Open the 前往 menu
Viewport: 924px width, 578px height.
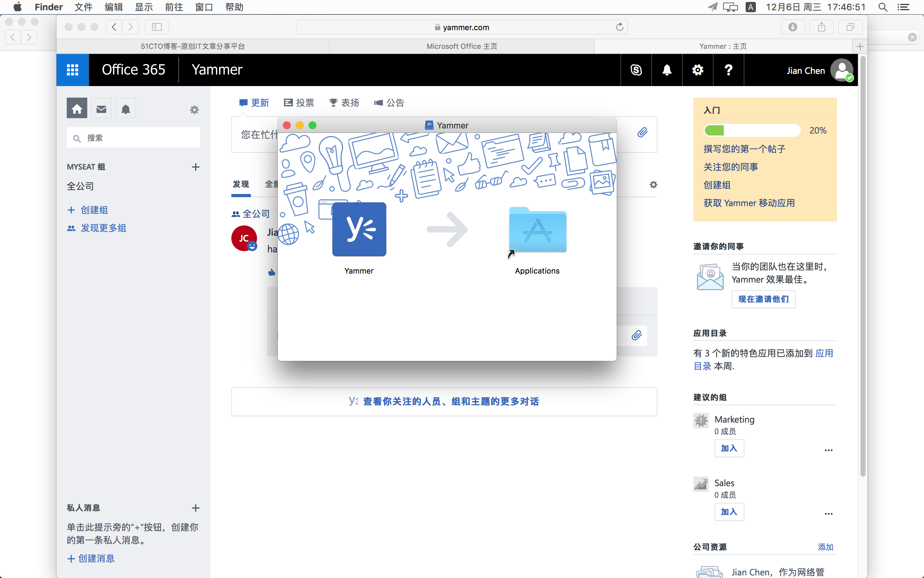(x=174, y=7)
